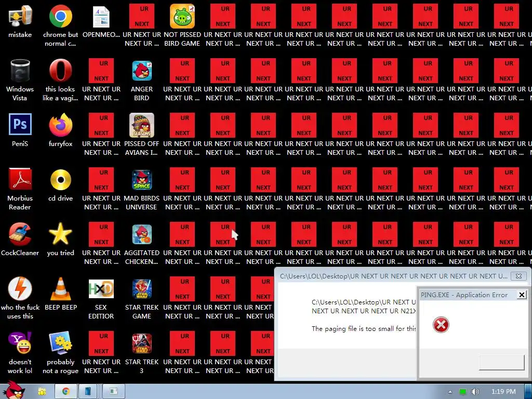
Task: Open the file explorer taskbar icon
Action: point(42,392)
